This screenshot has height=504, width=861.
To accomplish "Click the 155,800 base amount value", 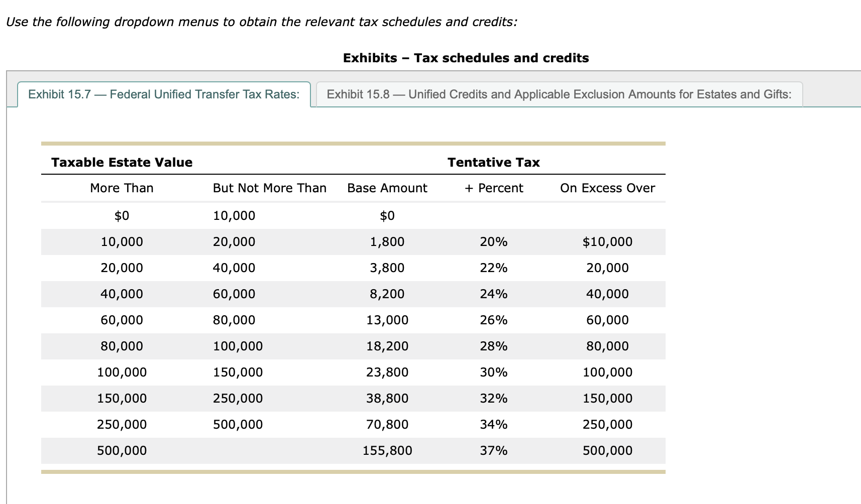I will pos(387,450).
